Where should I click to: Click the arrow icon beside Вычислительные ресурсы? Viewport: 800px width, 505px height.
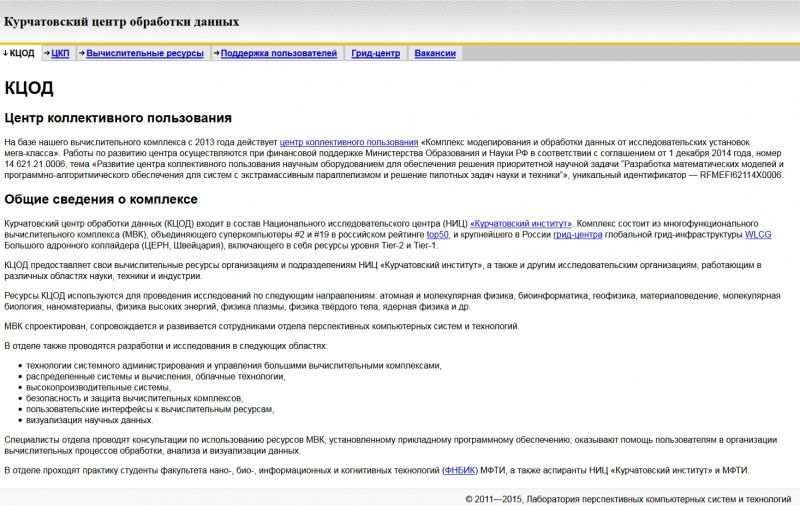pos(82,53)
